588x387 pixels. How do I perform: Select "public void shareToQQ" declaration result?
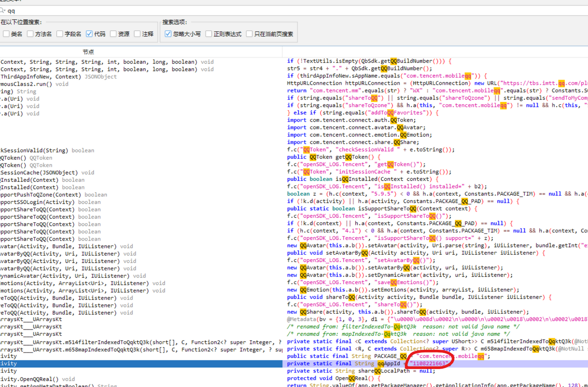pos(419,297)
